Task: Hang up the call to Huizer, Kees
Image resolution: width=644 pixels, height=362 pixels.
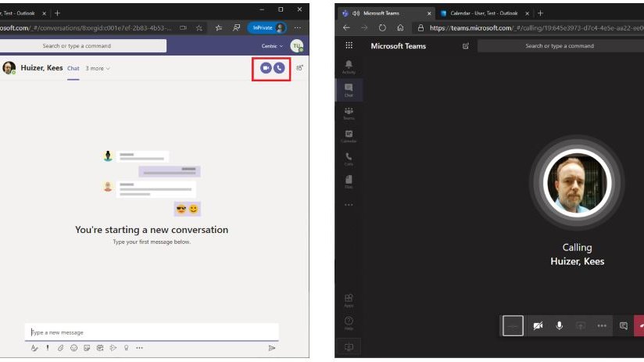Action: 639,326
